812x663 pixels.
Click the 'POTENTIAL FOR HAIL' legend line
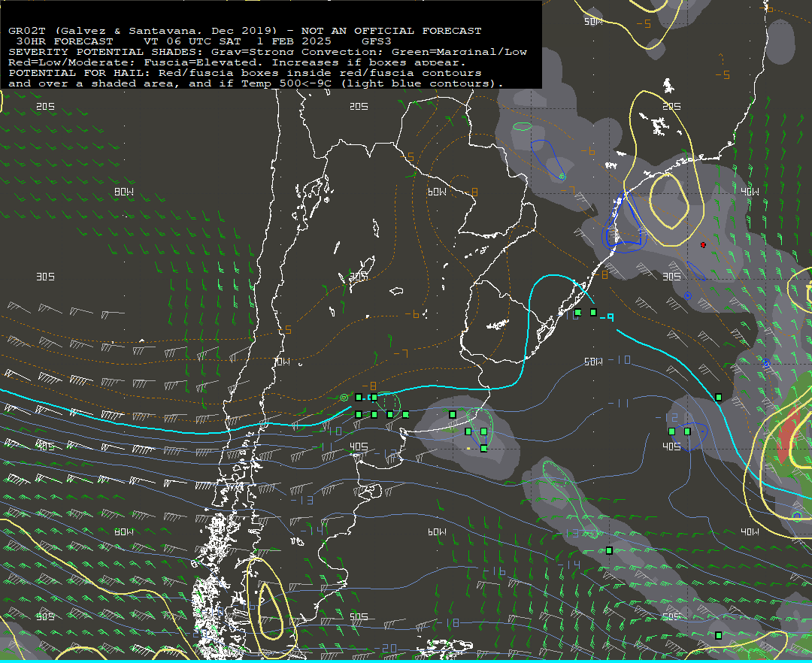pyautogui.click(x=245, y=73)
